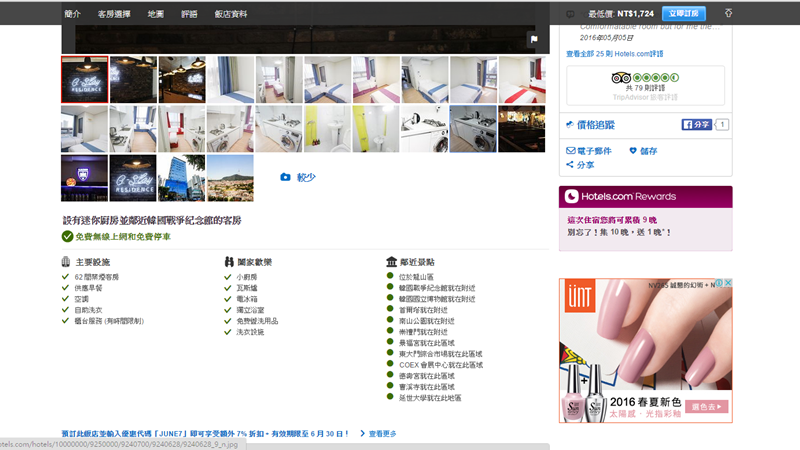800x450 pixels.
Task: Click the TripAdvisor owl logo icon
Action: point(621,78)
